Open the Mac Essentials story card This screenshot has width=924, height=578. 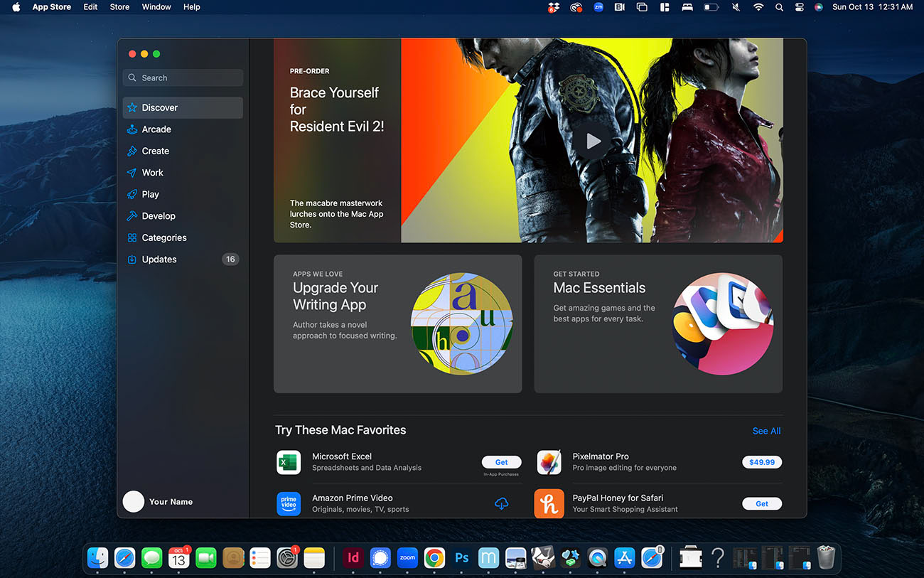click(x=657, y=323)
